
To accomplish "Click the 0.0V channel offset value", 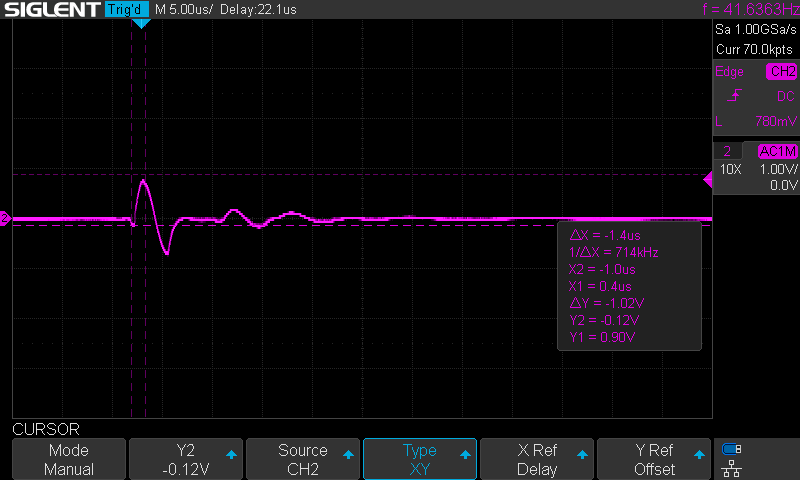I will (x=784, y=185).
